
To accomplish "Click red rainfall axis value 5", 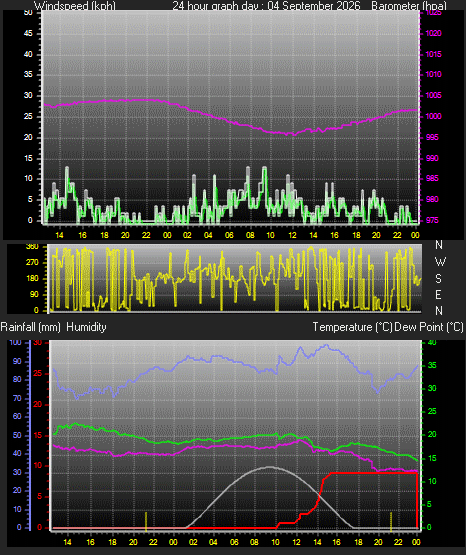I will tap(39, 496).
